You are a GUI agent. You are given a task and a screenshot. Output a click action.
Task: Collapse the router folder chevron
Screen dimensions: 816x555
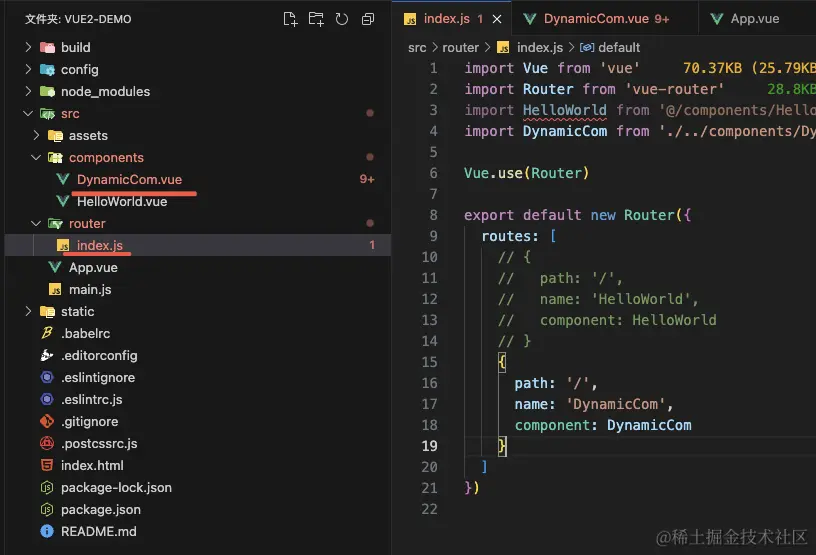point(36,223)
